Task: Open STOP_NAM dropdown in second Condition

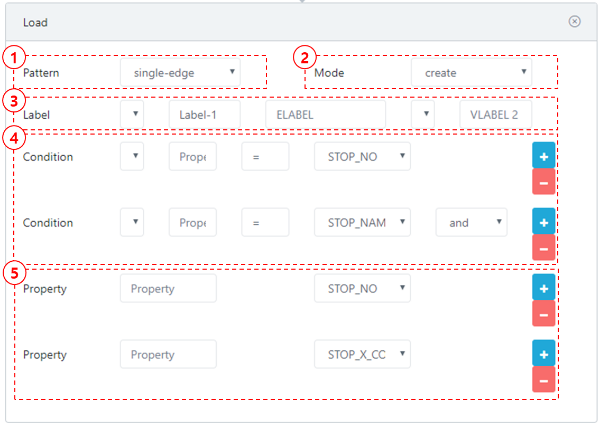Action: pyautogui.click(x=361, y=223)
